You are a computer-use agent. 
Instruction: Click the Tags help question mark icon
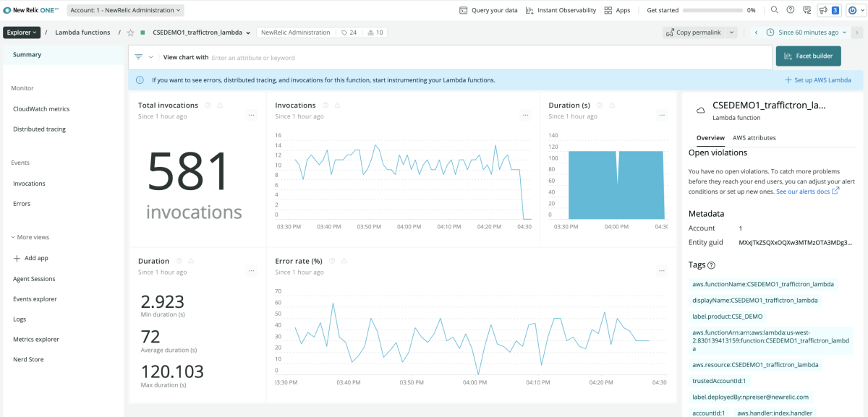tap(711, 266)
